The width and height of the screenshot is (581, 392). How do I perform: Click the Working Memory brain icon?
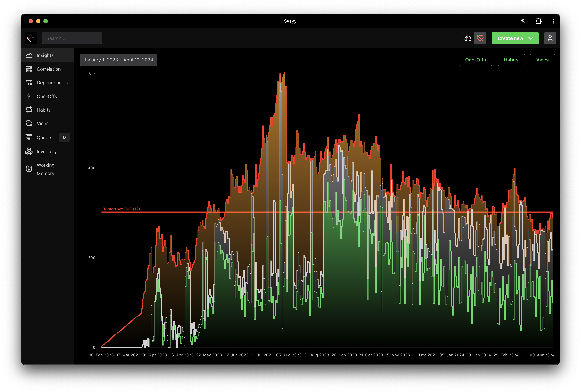(29, 169)
